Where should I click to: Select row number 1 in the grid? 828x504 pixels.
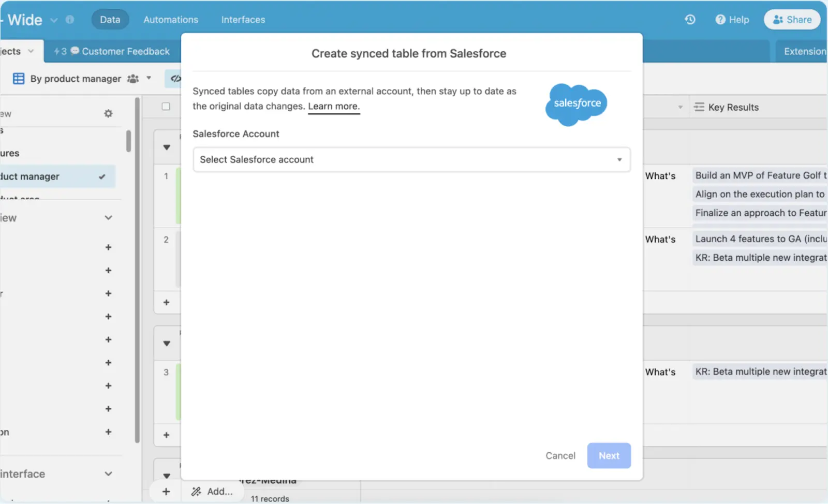point(166,176)
